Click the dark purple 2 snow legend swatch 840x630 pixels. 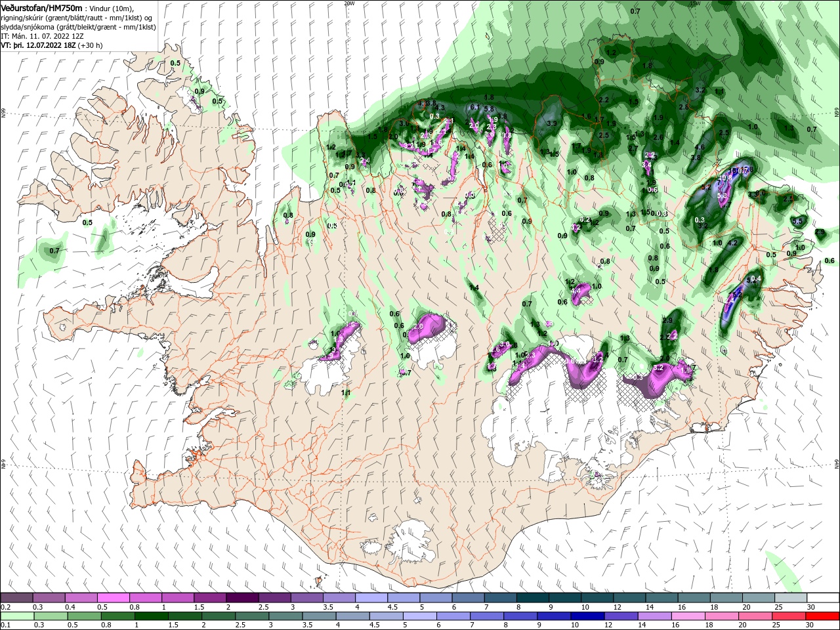(x=242, y=598)
